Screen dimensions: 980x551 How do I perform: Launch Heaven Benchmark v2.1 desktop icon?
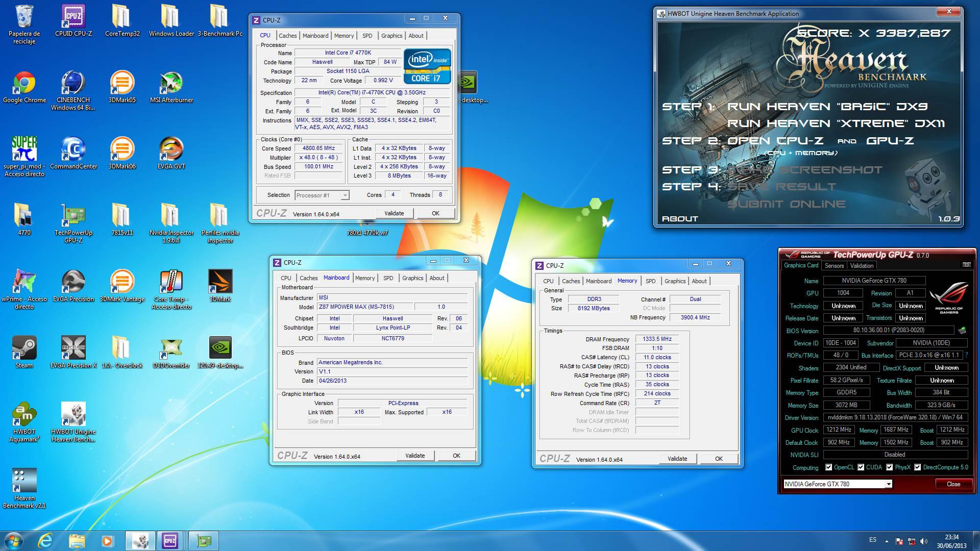click(24, 489)
